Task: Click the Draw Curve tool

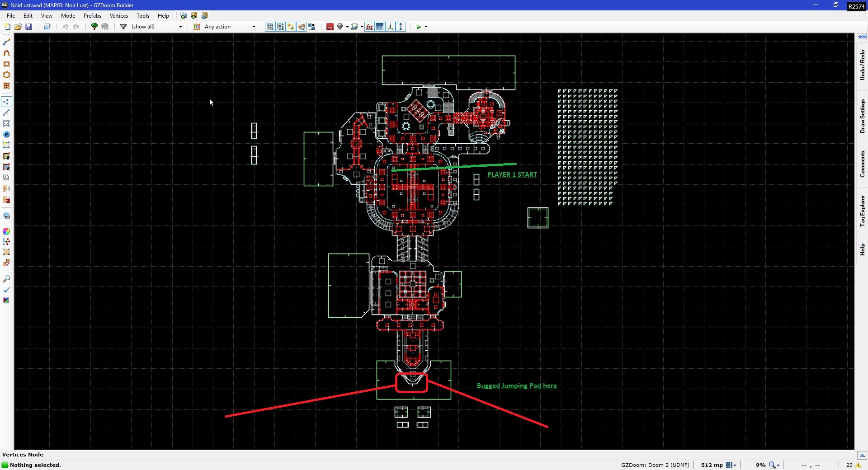Action: [6, 53]
